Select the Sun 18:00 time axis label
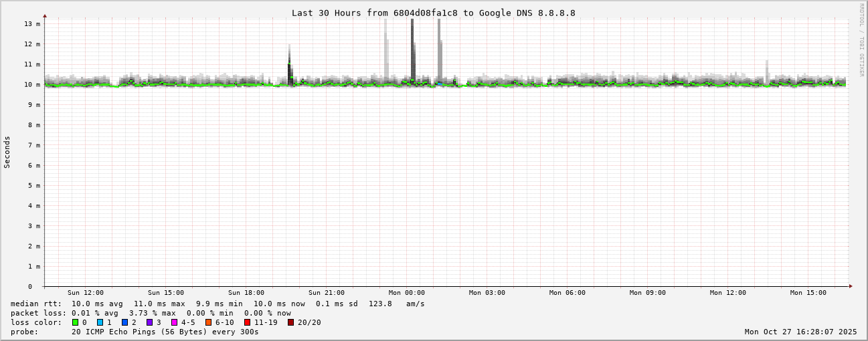This screenshot has width=868, height=341. tap(246, 293)
